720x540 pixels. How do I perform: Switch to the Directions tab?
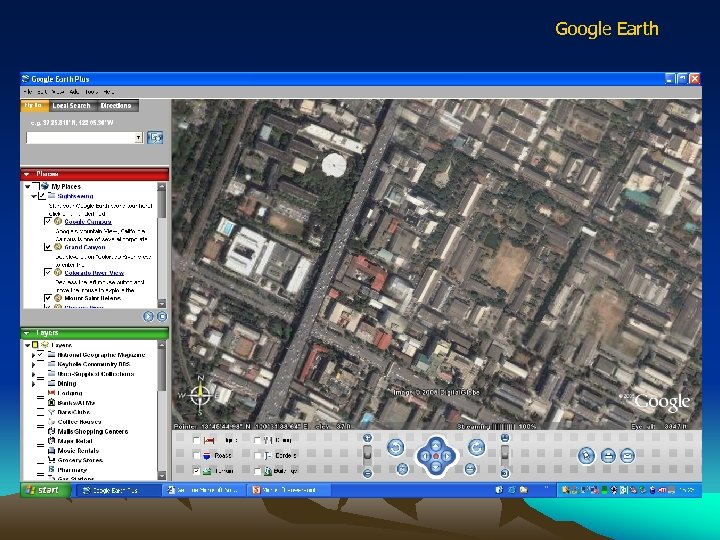point(116,106)
